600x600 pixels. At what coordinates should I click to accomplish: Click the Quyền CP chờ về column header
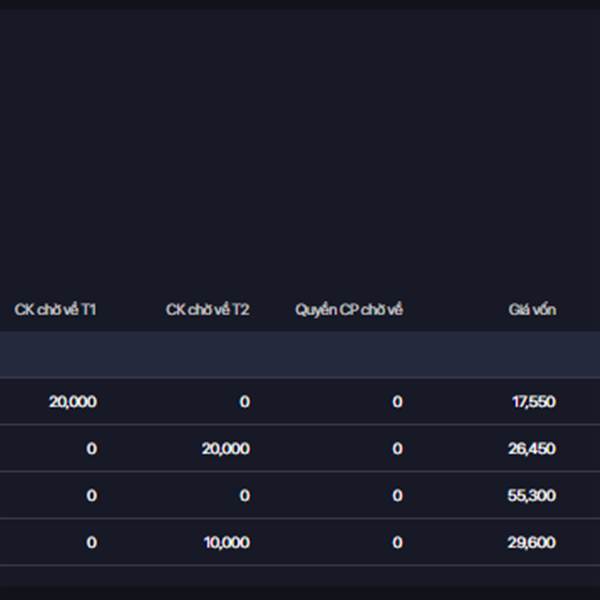(x=349, y=310)
